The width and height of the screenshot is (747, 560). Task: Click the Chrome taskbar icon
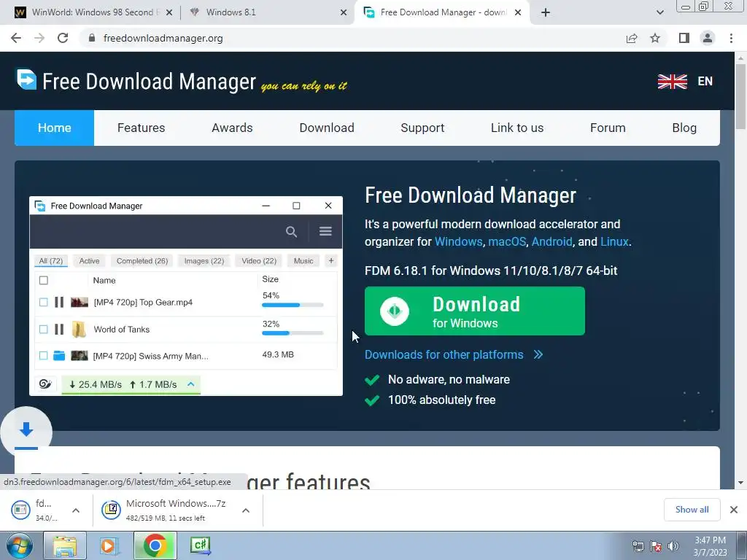(x=155, y=545)
